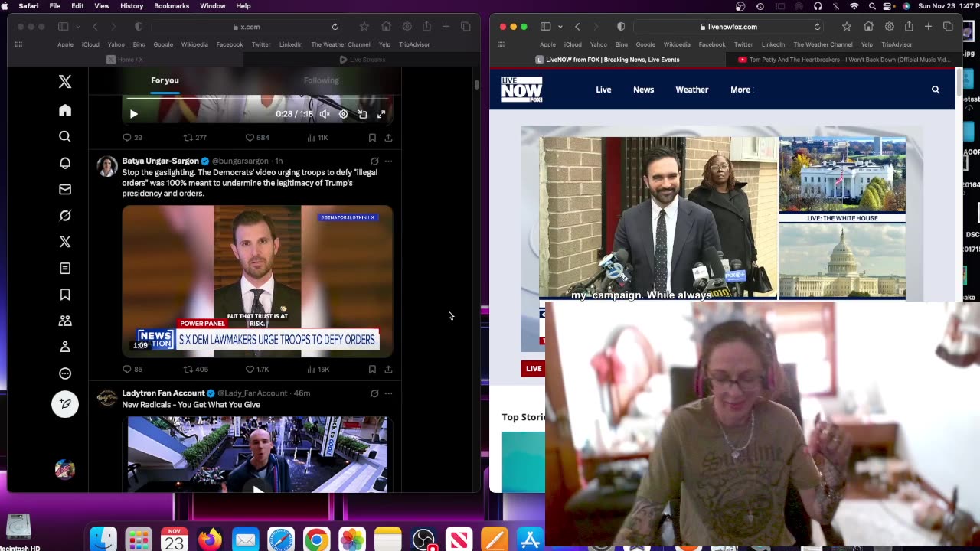
Task: Open Grok from the X sidebar
Action: (x=65, y=216)
